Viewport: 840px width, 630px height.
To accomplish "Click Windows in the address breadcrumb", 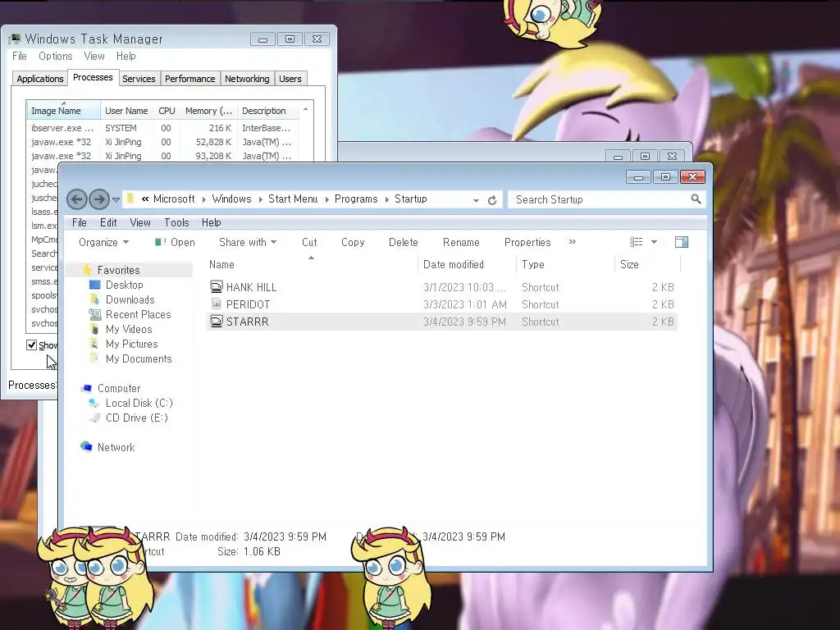I will [231, 199].
